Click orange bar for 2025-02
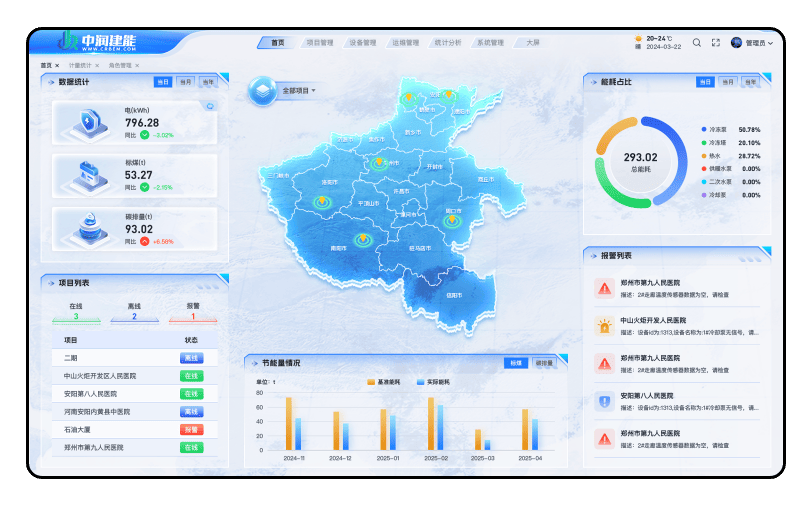The image size is (786, 506). tap(431, 424)
